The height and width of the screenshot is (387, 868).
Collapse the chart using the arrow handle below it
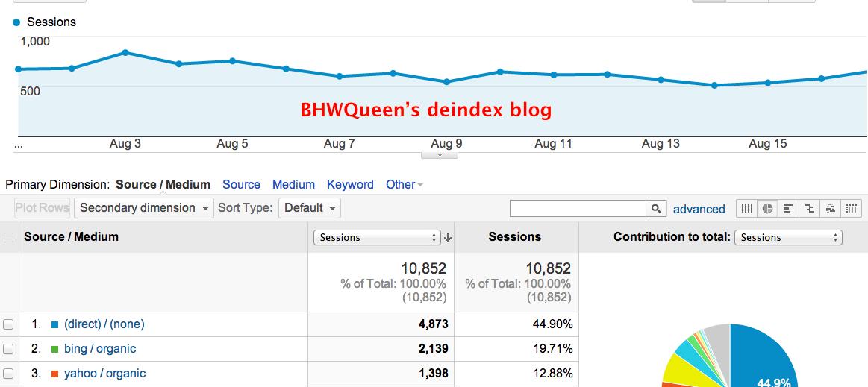click(x=440, y=155)
